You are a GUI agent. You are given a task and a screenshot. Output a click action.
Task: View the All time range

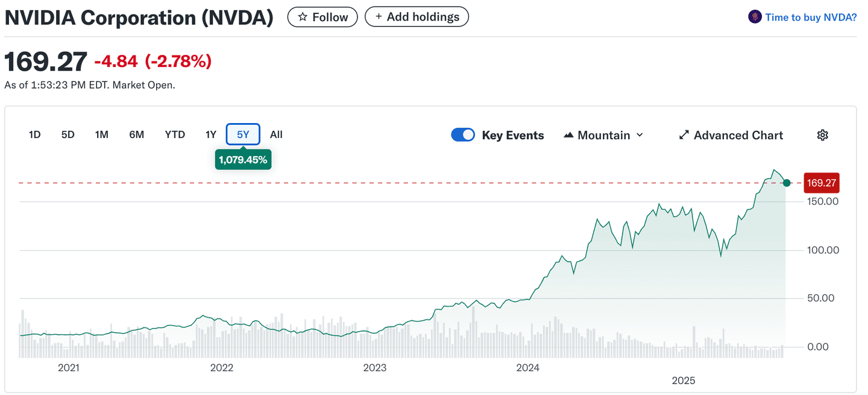[x=276, y=134]
